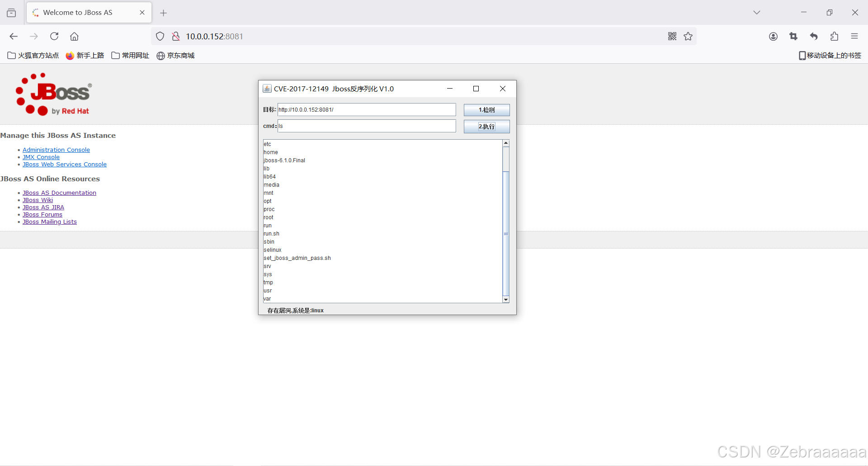Open the Administration Console link
868x466 pixels.
click(56, 150)
